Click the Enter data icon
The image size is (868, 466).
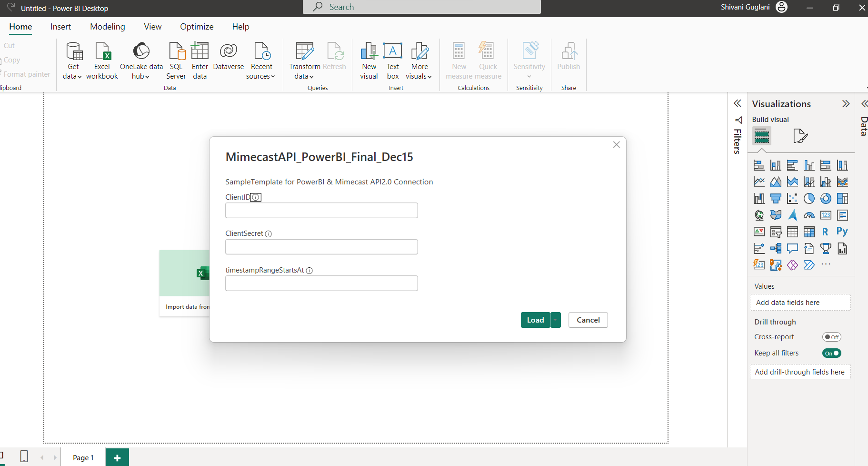pyautogui.click(x=200, y=51)
